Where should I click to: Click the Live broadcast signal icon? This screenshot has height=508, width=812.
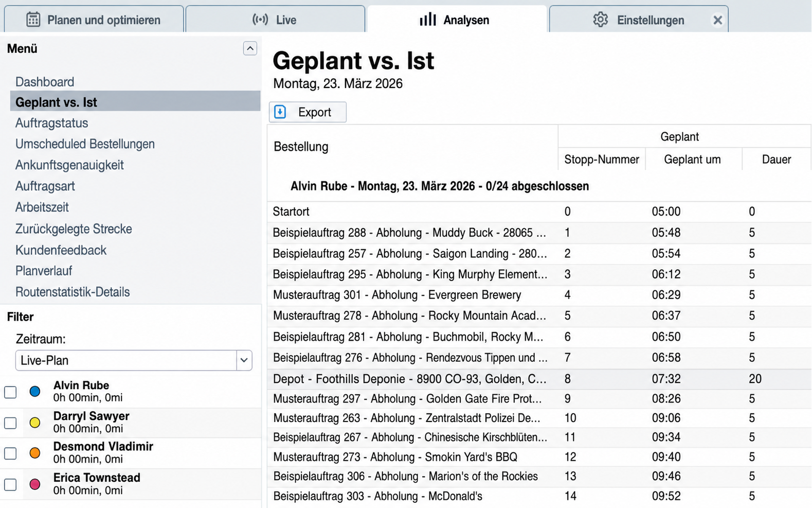(x=260, y=20)
